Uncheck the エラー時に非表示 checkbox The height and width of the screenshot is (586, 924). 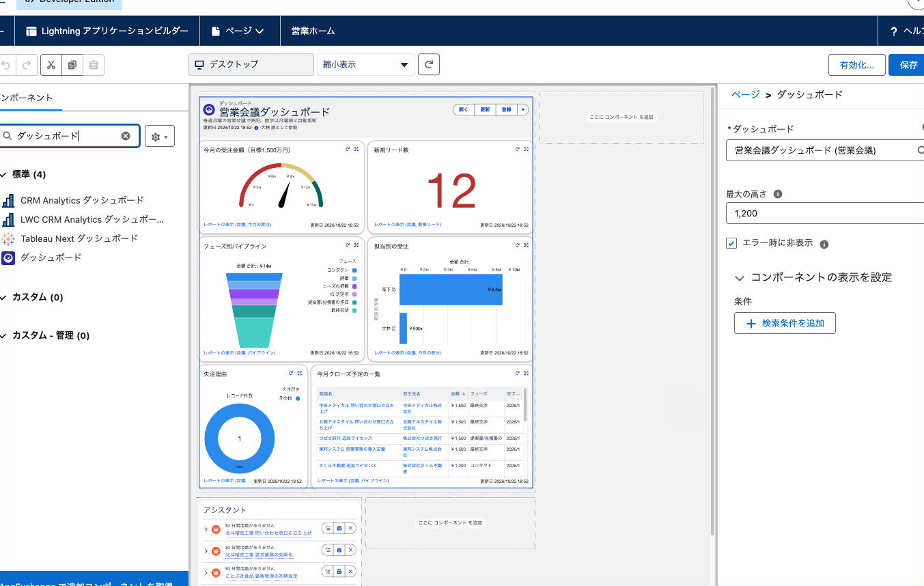(731, 243)
